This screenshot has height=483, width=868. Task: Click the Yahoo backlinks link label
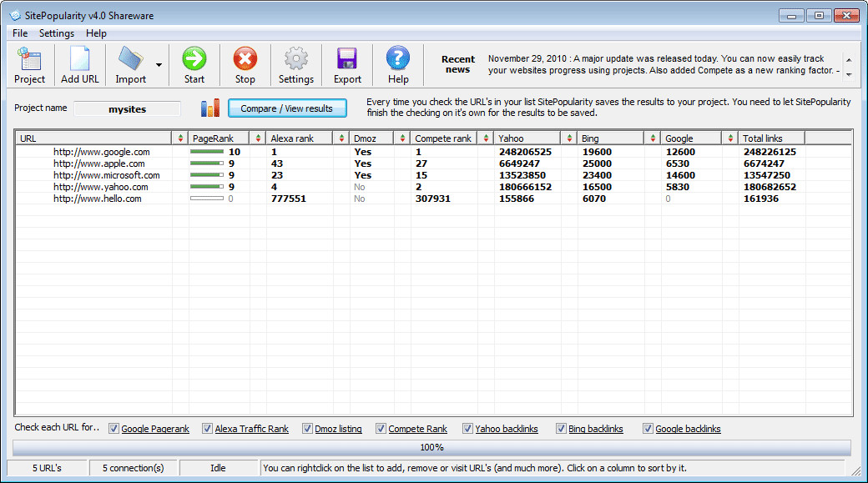507,429
